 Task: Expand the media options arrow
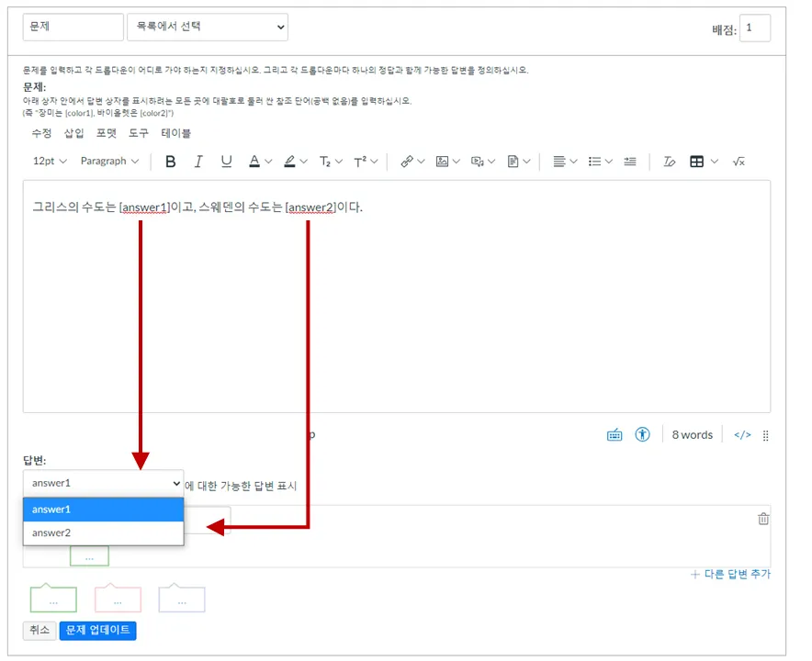(x=491, y=162)
